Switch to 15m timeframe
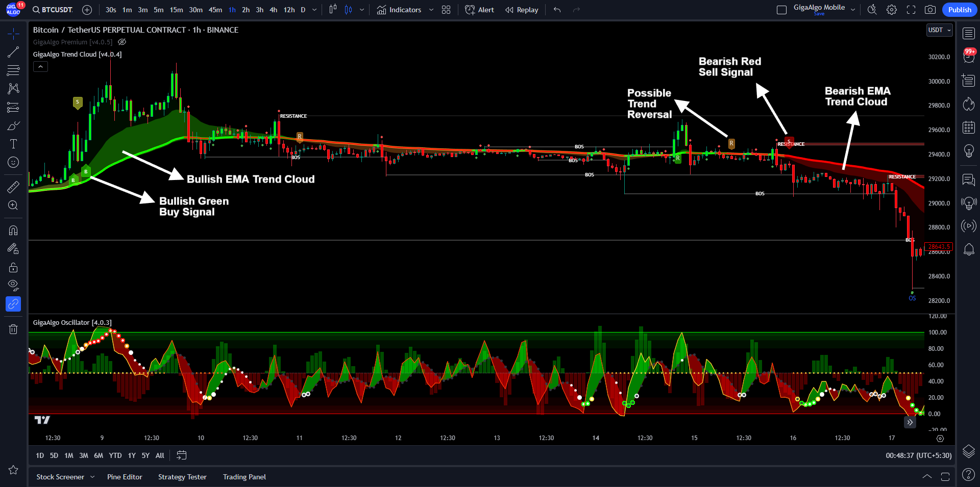980x487 pixels. click(x=176, y=10)
